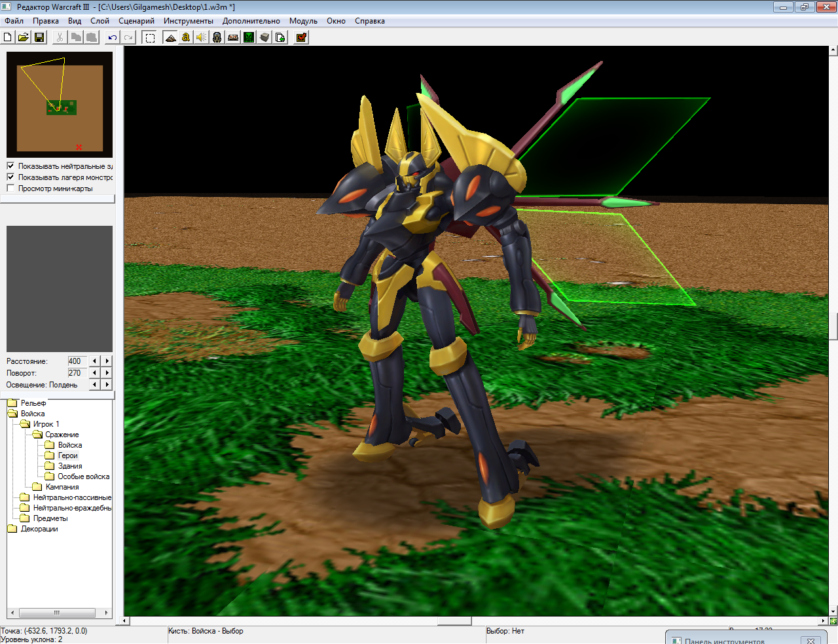Open a map file via folder icon
The width and height of the screenshot is (838, 644).
tap(24, 37)
